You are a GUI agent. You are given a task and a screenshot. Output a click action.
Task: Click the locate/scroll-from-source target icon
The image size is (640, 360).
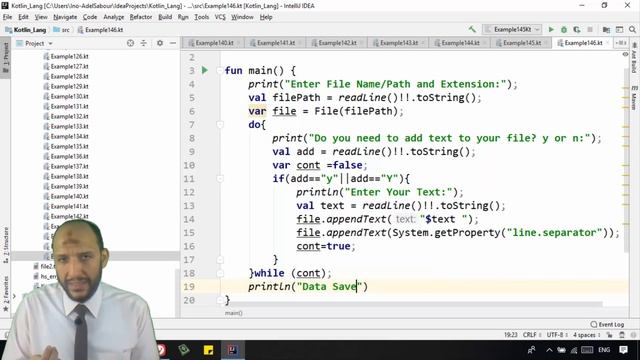pyautogui.click(x=130, y=43)
